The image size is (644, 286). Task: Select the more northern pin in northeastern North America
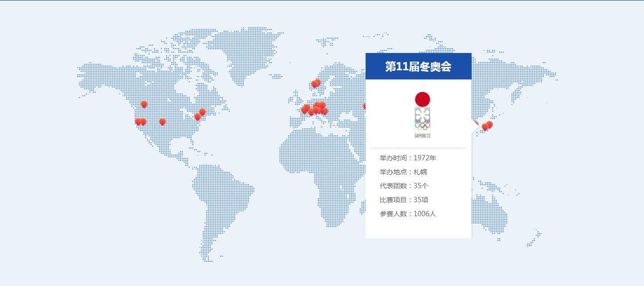[202, 112]
